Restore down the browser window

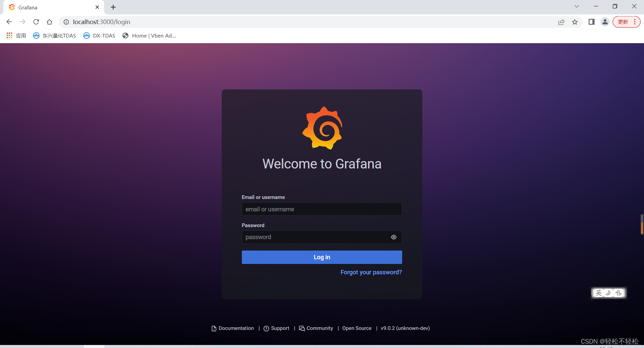[x=615, y=6]
